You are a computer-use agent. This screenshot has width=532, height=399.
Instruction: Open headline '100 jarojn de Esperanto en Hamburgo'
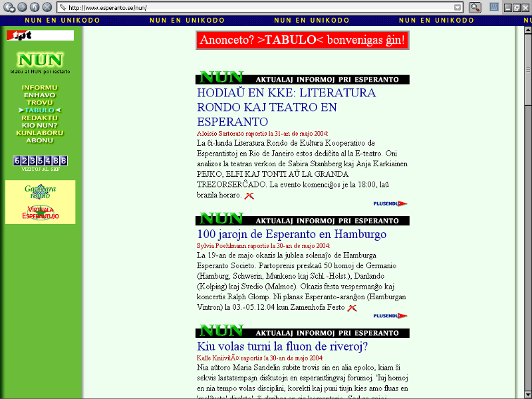(291, 234)
